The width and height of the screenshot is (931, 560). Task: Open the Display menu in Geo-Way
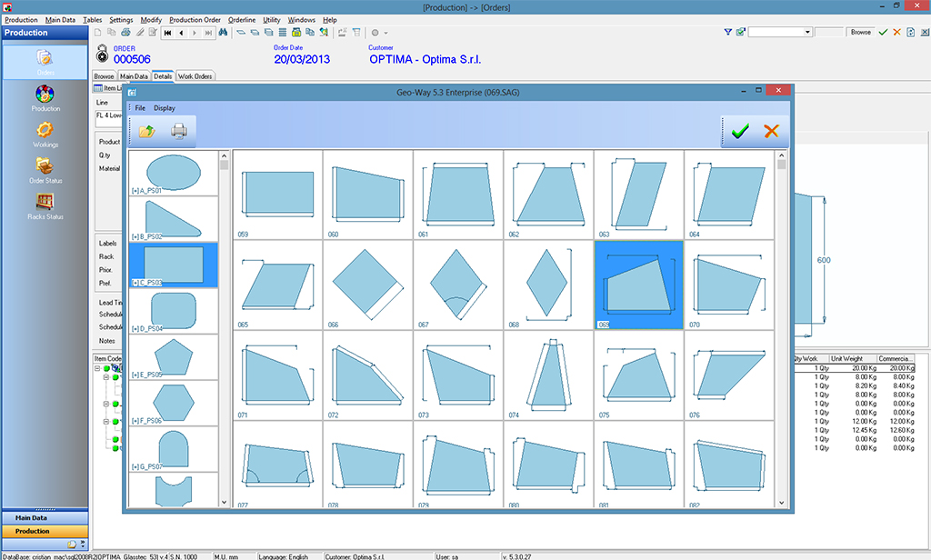(165, 108)
